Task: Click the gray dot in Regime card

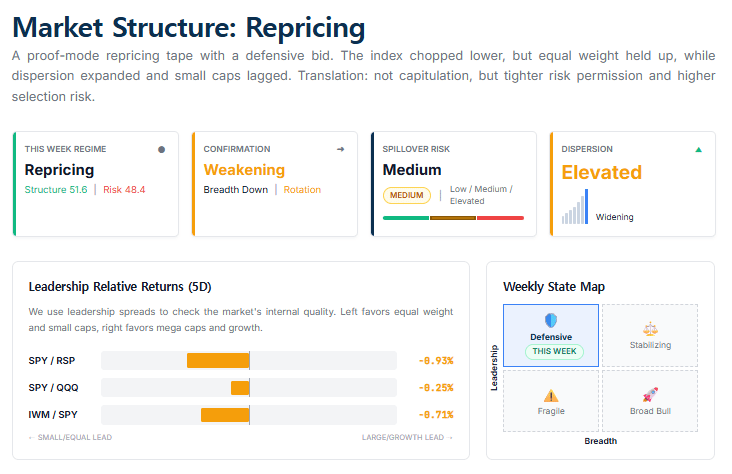Action: [x=162, y=149]
